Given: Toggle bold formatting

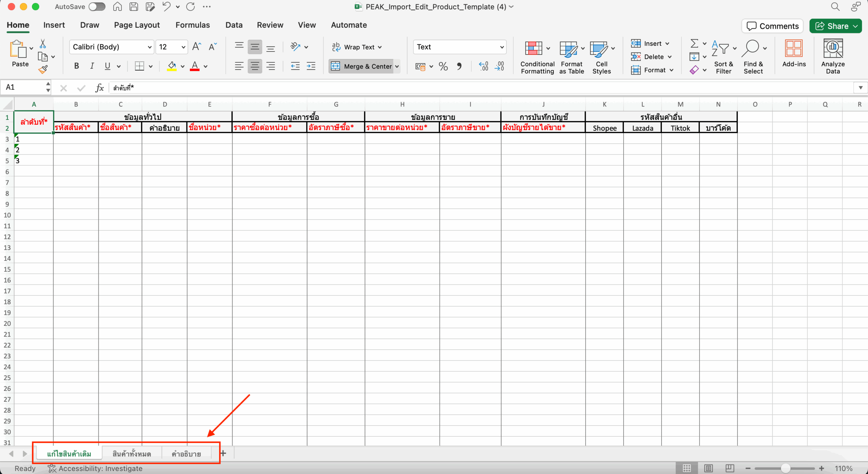Looking at the screenshot, I should [x=76, y=66].
